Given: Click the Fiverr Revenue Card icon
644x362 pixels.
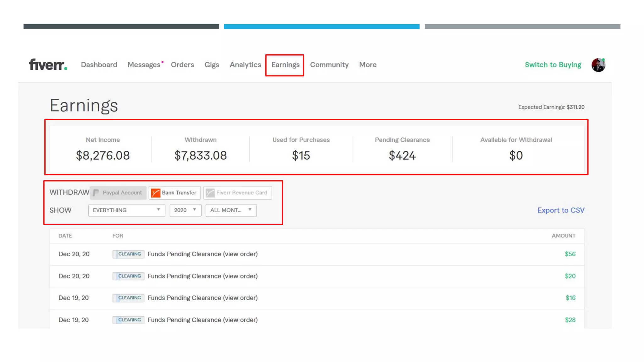Looking at the screenshot, I should click(210, 193).
